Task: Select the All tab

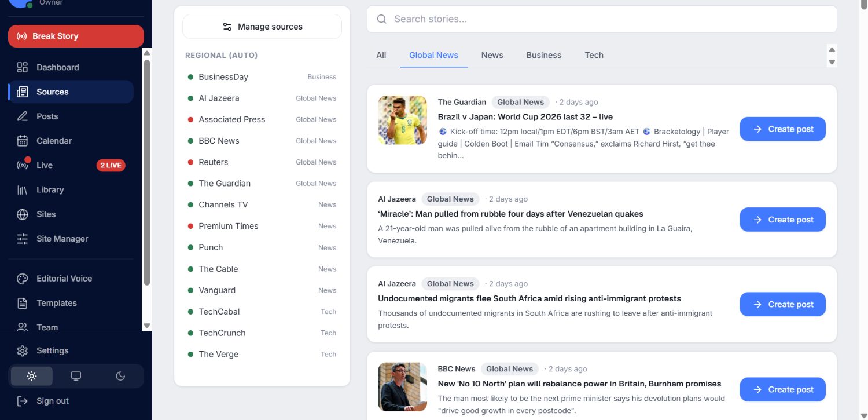Action: [381, 55]
